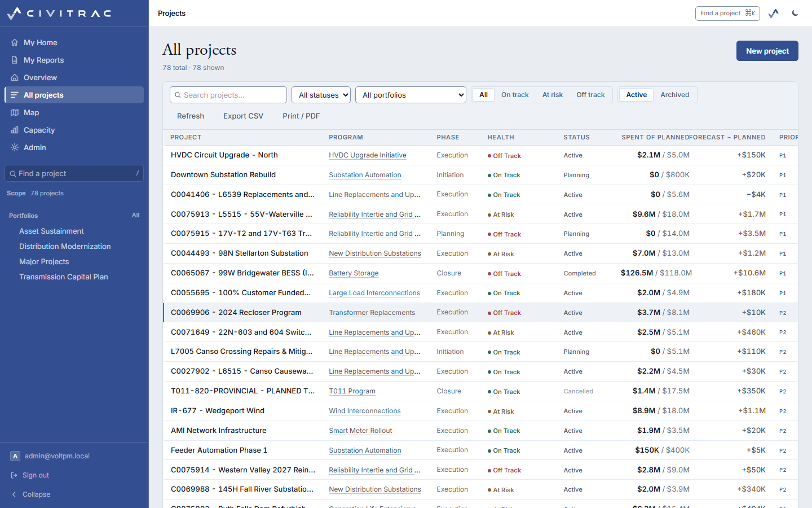
Task: Click the Admin gear icon
Action: (15, 147)
